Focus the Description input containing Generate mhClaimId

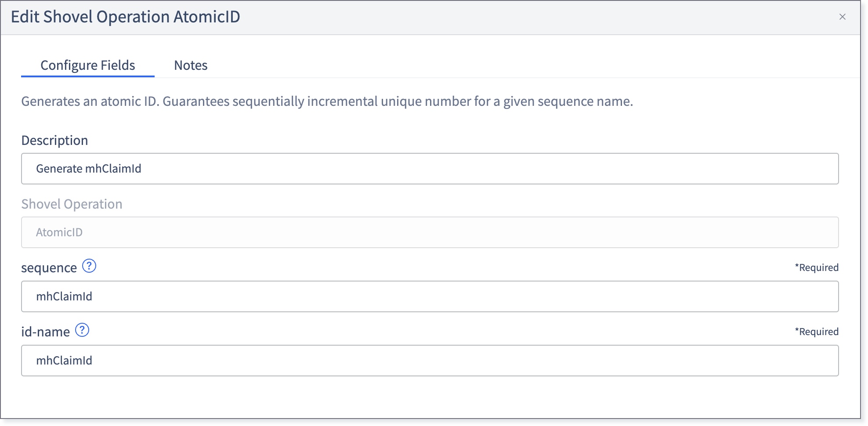[x=430, y=169]
